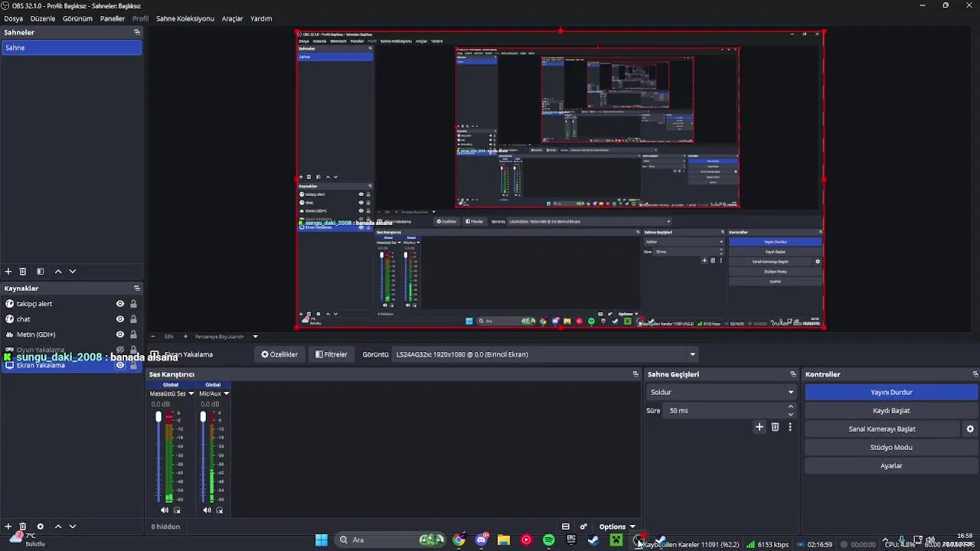The height and width of the screenshot is (551, 980).
Task: Open the Dosya menu
Action: 14,18
